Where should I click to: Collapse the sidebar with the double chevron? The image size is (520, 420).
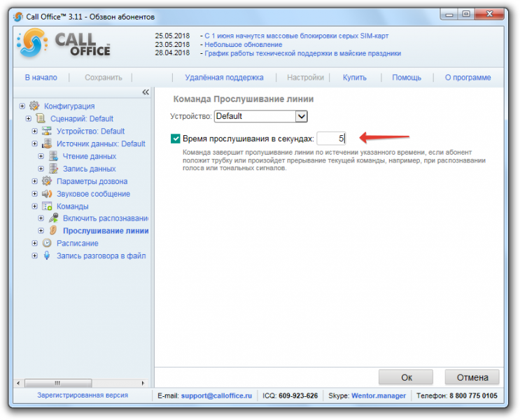click(x=146, y=92)
